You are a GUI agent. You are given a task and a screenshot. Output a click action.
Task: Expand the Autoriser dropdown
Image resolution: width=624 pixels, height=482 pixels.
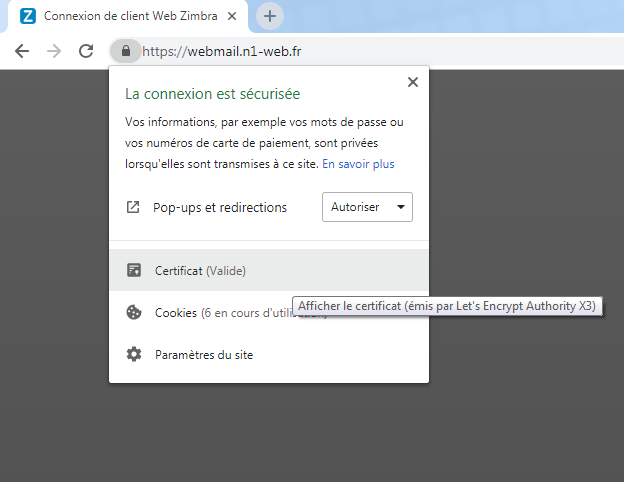367,207
